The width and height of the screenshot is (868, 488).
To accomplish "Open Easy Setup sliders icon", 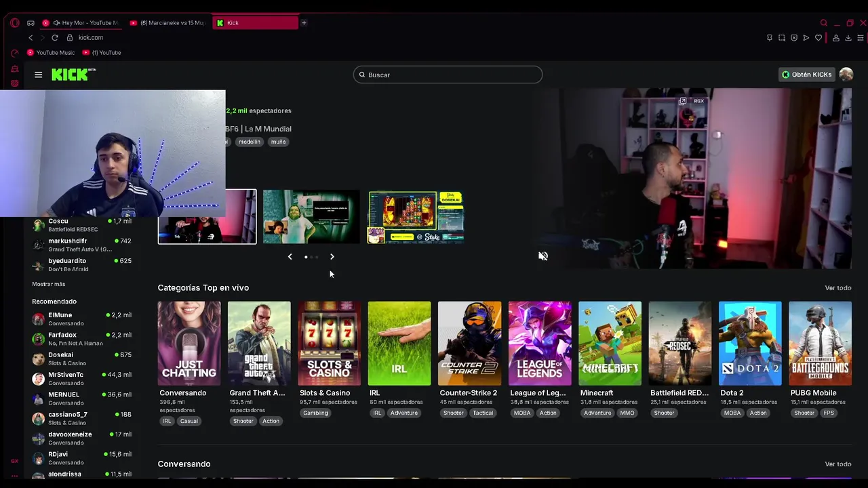I will (861, 38).
